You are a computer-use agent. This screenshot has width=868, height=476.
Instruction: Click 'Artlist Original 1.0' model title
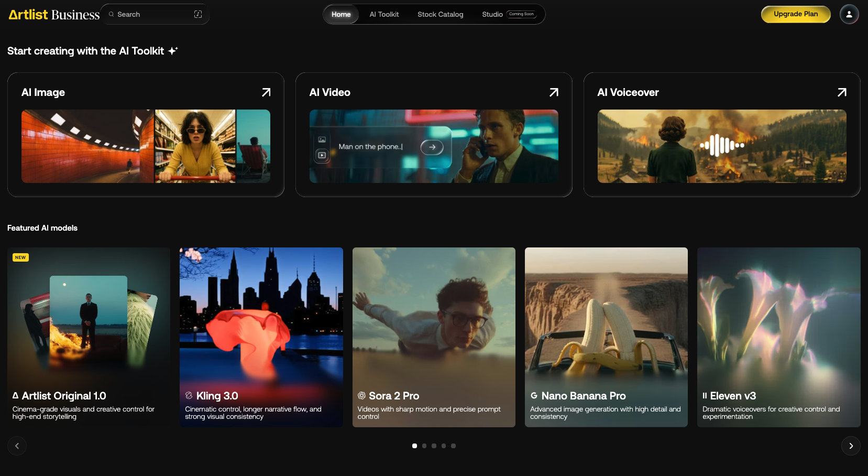(64, 396)
